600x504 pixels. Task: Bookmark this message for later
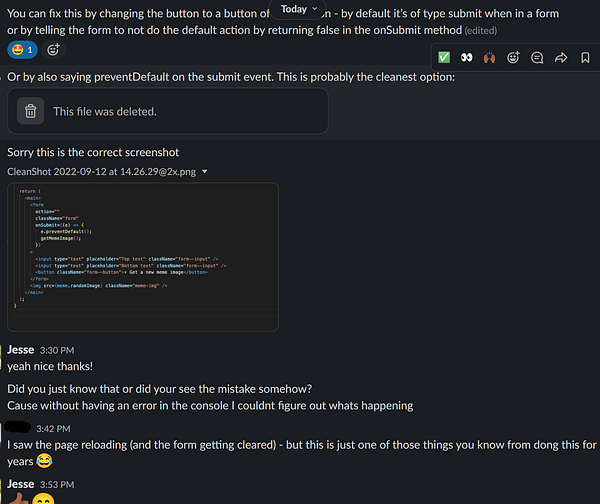click(584, 58)
